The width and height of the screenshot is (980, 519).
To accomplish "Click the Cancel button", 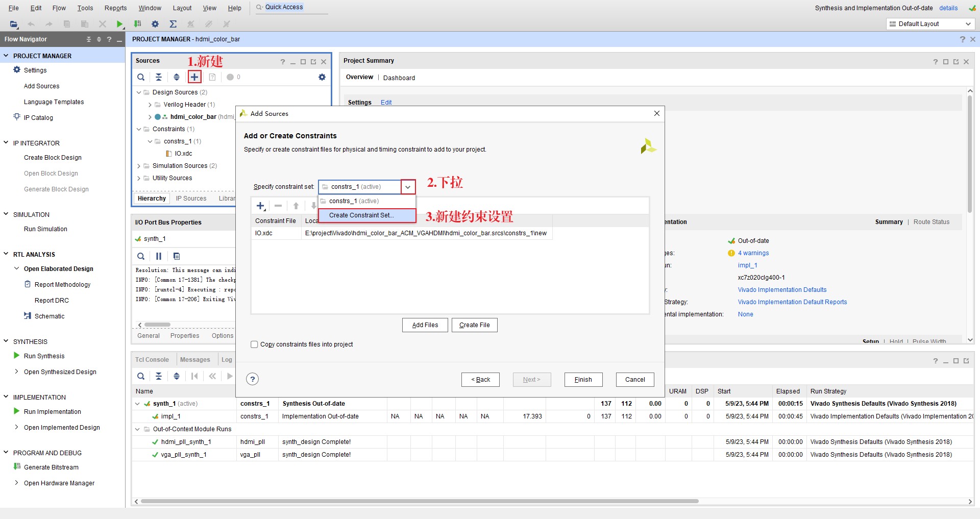I will [635, 380].
